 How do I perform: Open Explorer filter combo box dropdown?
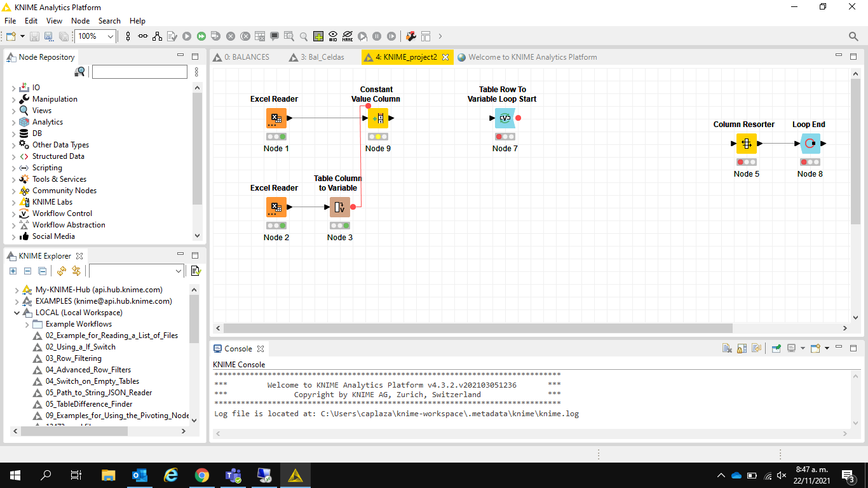pyautogui.click(x=178, y=271)
